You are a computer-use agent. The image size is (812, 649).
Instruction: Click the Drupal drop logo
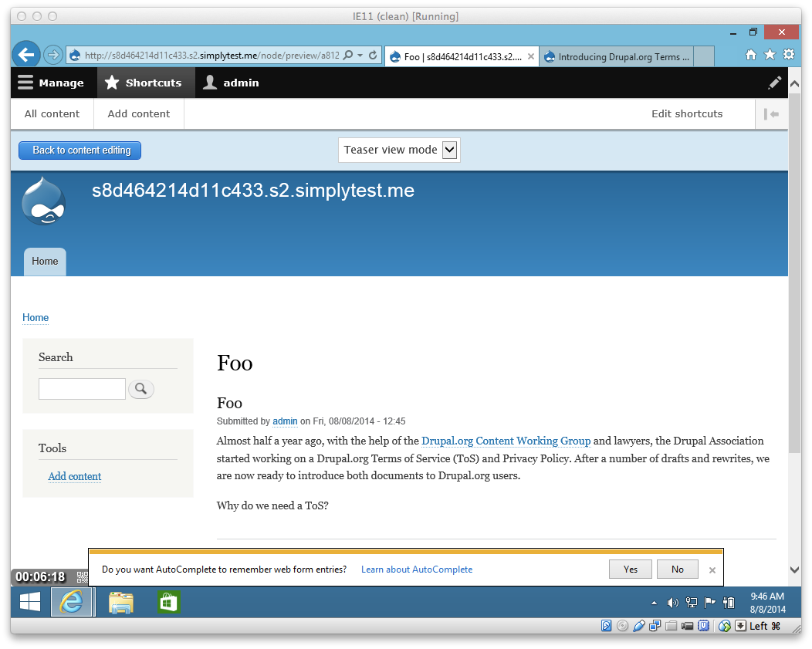(x=44, y=201)
